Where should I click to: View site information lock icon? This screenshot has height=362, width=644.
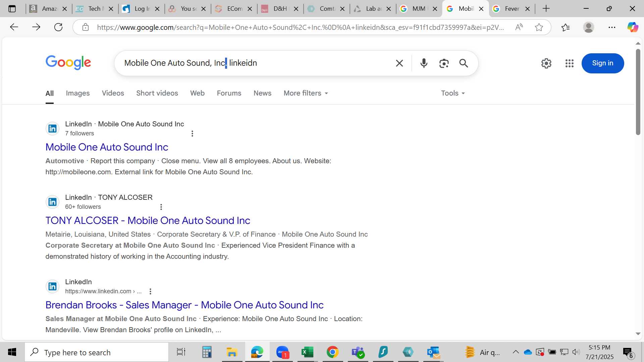click(x=86, y=27)
